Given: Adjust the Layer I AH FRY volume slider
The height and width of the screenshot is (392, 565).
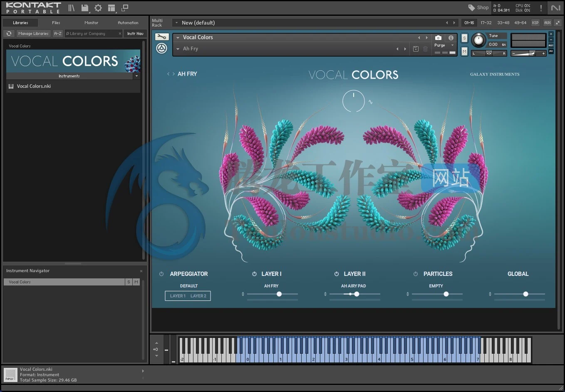Looking at the screenshot, I should click(x=273, y=294).
